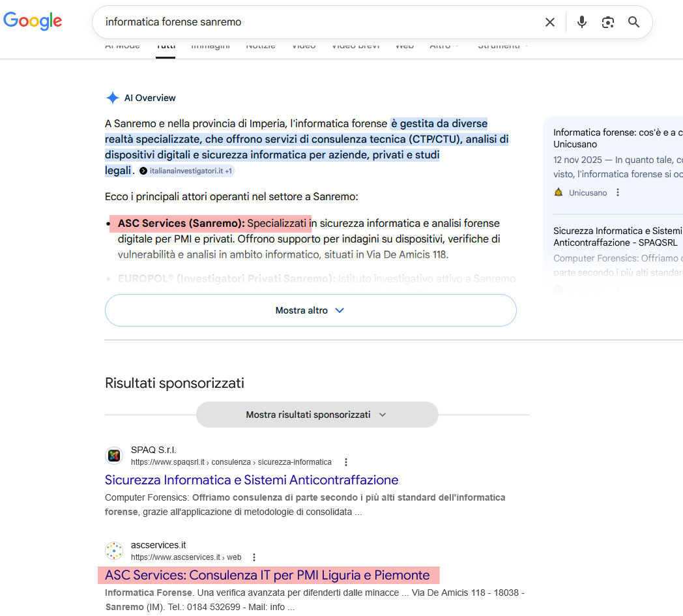Click the SPAQ S.r.l. site favicon

[114, 455]
